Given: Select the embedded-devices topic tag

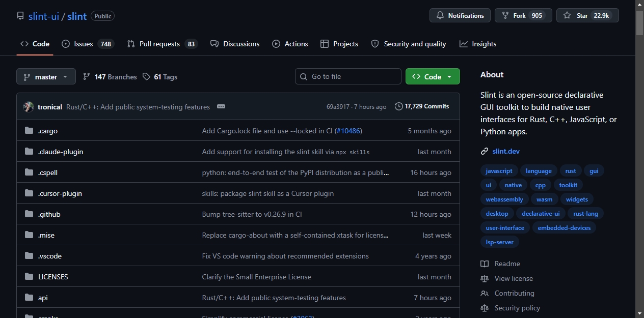Looking at the screenshot, I should pyautogui.click(x=564, y=228).
